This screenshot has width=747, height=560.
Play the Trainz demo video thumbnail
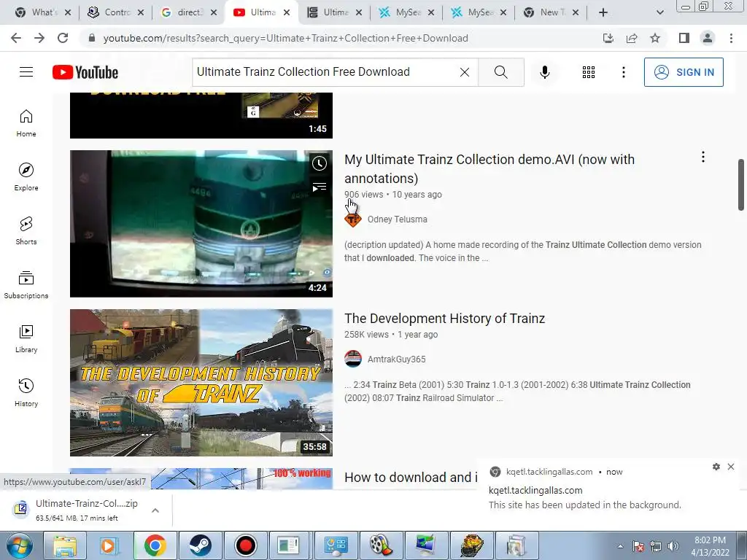[201, 224]
